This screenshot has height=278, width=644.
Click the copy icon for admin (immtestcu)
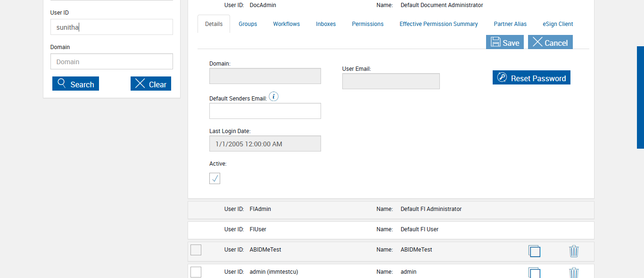(x=534, y=273)
